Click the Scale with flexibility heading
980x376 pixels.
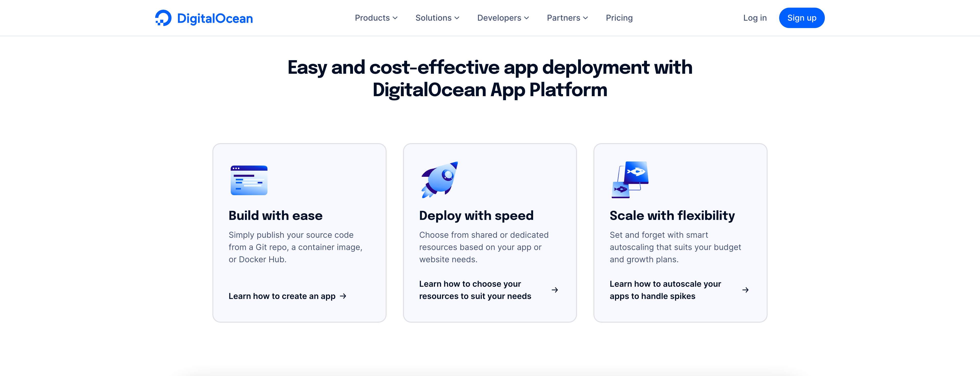pos(672,216)
